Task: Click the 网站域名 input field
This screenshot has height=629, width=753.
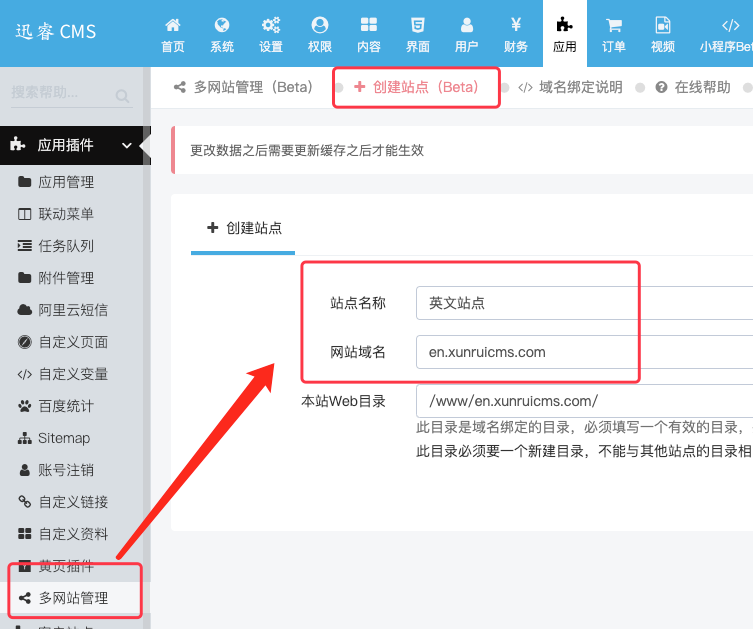Action: (x=584, y=352)
